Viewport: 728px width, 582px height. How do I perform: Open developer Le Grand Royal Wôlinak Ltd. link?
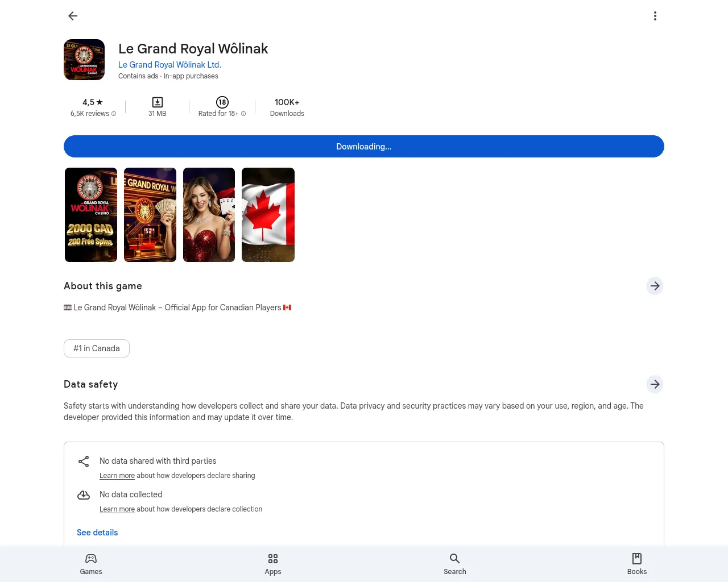coord(169,65)
